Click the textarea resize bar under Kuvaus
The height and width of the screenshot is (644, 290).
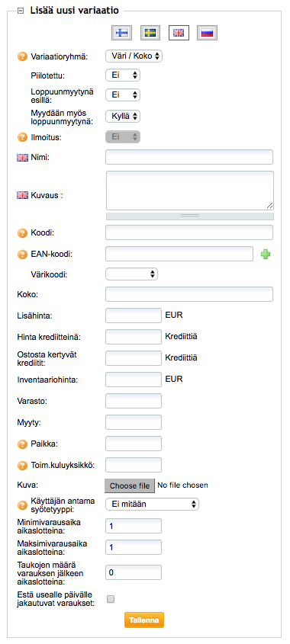pyautogui.click(x=189, y=216)
